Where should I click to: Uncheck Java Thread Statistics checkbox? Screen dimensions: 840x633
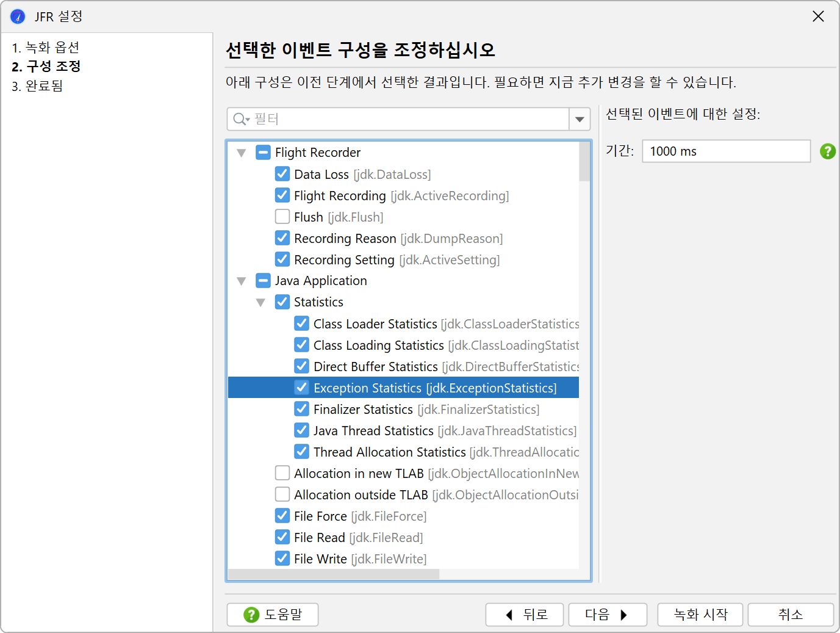point(301,430)
